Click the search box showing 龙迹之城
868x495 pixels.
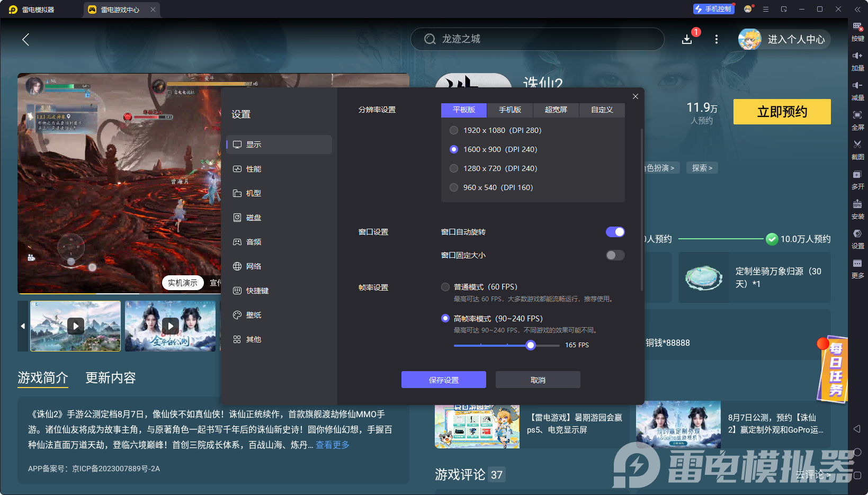pos(537,39)
